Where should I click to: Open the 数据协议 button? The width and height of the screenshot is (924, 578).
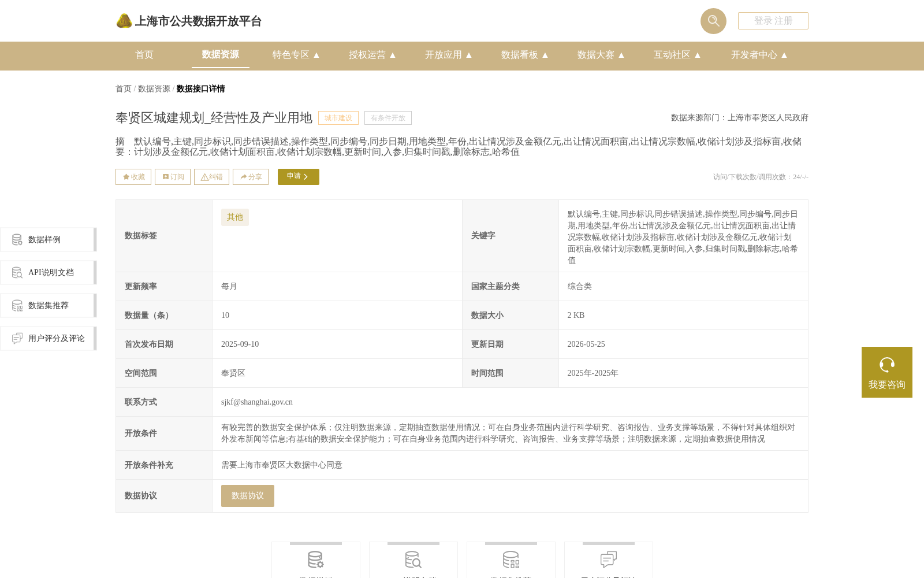point(248,496)
